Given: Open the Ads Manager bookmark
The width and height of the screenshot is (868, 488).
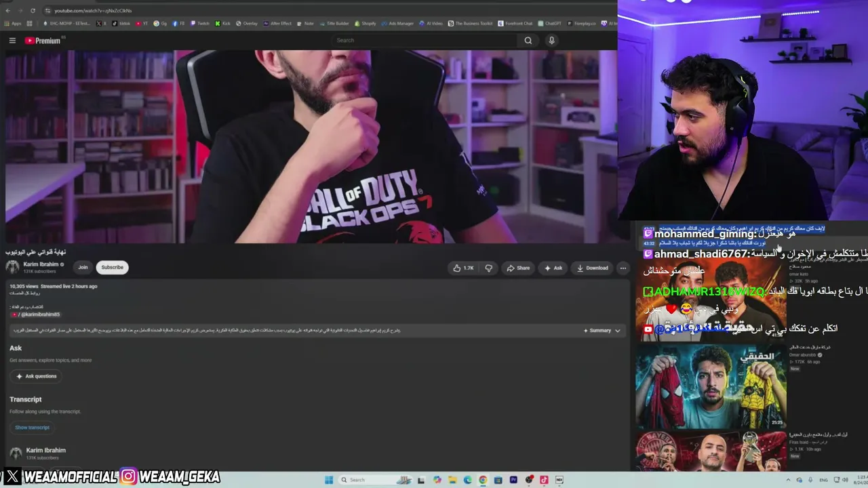Looking at the screenshot, I should pos(397,24).
